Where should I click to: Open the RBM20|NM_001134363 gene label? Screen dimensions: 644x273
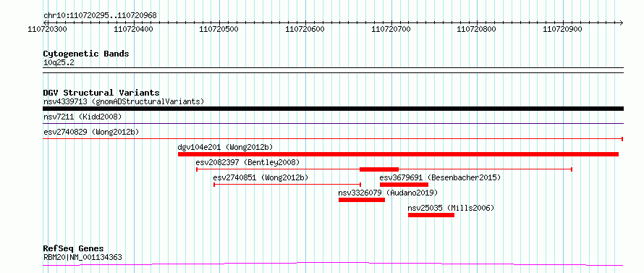click(x=82, y=257)
